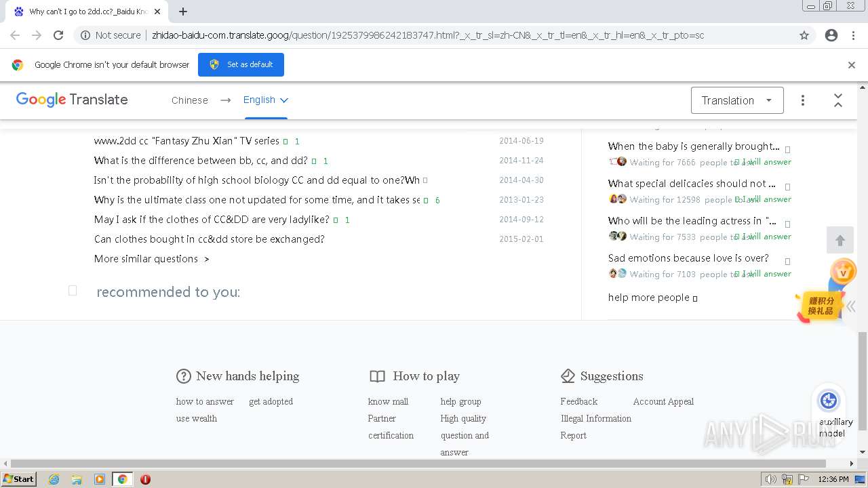
Task: Open 'difference between bb, cc, and dd' question
Action: pyautogui.click(x=201, y=161)
